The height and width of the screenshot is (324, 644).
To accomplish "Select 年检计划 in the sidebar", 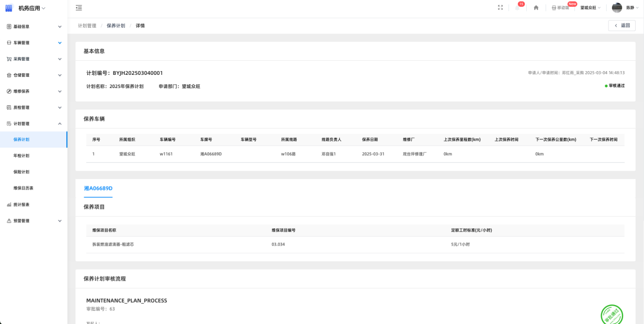I will (21, 156).
